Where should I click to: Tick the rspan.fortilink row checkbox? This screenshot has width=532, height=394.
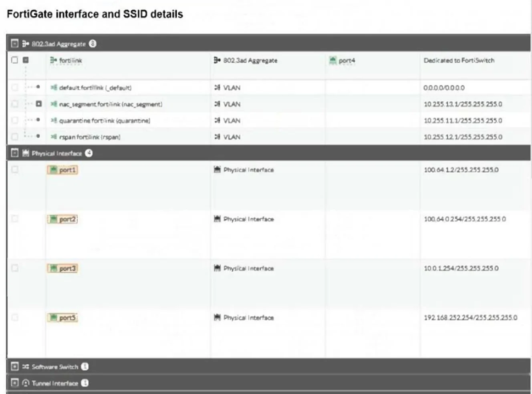coord(15,137)
